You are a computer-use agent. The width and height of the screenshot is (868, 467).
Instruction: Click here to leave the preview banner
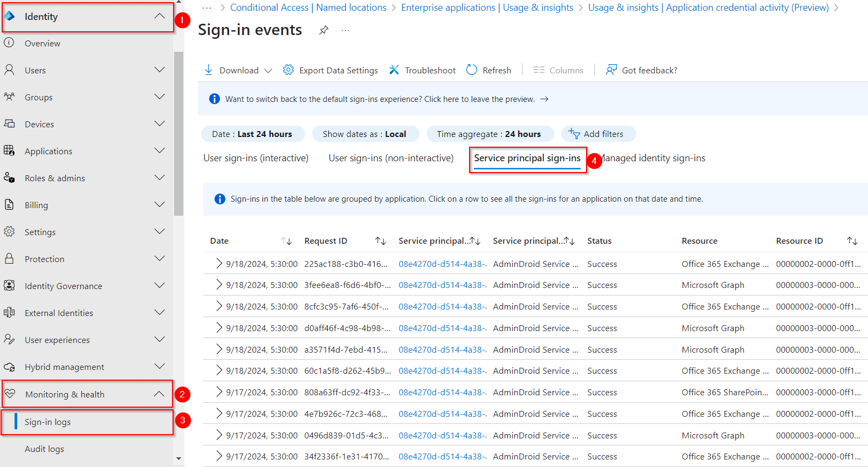tap(387, 99)
